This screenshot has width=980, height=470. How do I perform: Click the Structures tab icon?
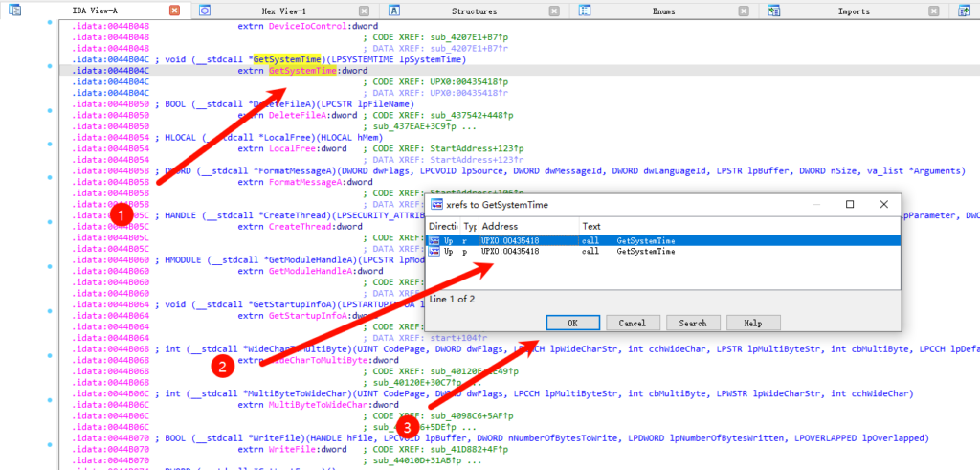393,11
